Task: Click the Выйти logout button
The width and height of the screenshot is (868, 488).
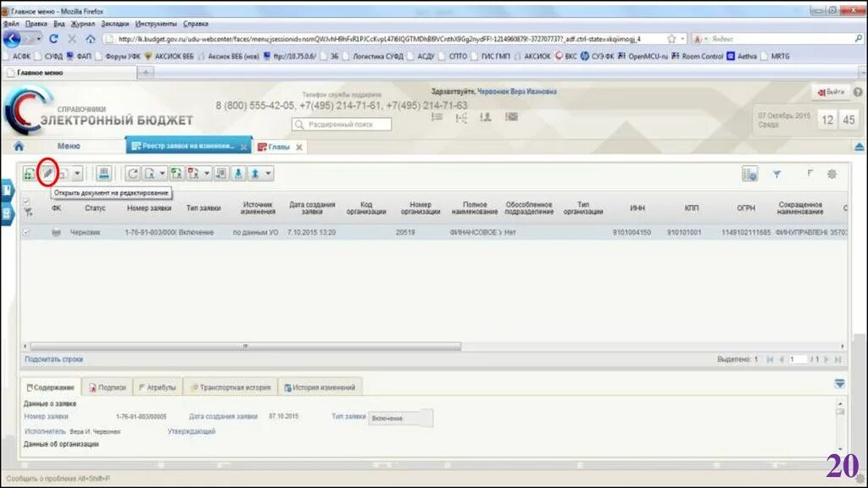Action: 831,91
